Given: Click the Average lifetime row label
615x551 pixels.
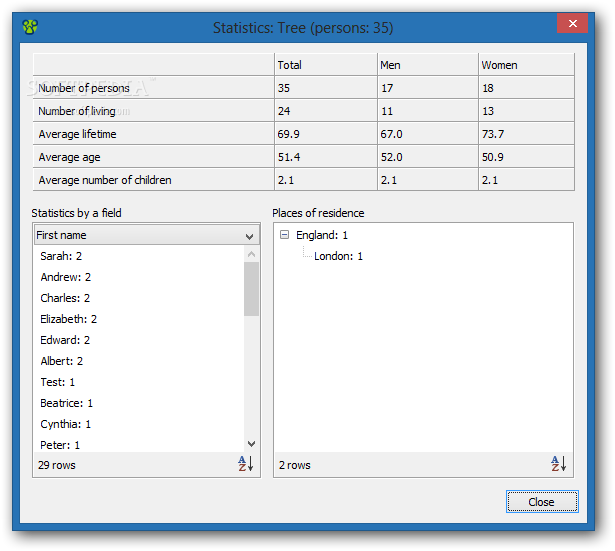Looking at the screenshot, I should (x=78, y=134).
